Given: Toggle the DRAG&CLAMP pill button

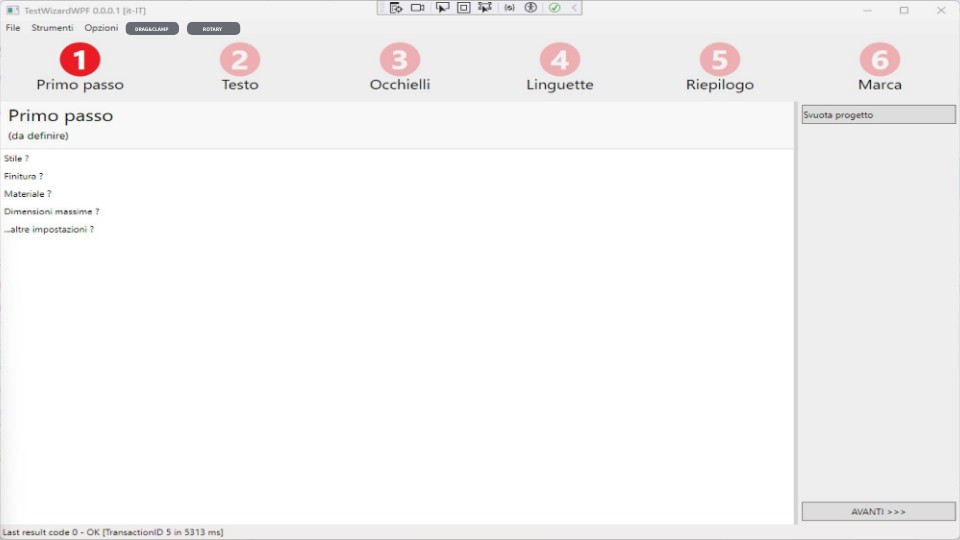Looking at the screenshot, I should 152,29.
